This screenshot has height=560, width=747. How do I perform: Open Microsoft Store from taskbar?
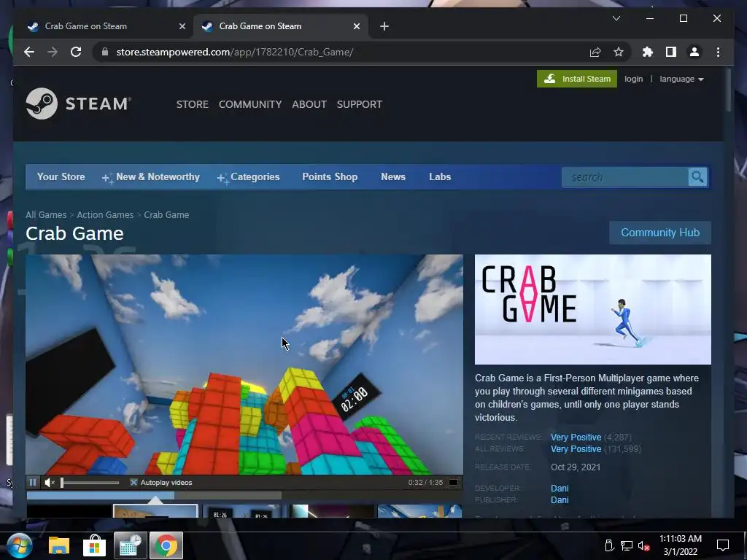(94, 545)
